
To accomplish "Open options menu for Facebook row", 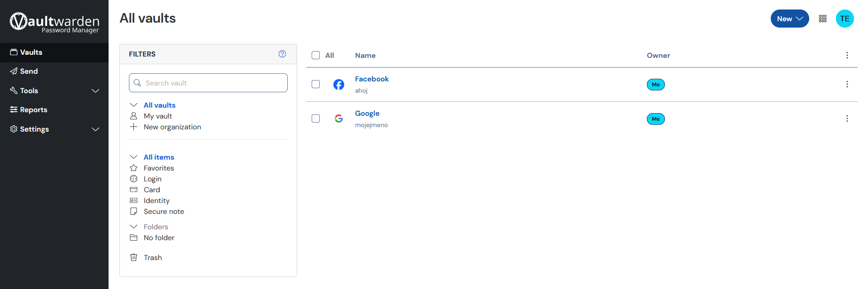I will pos(847,84).
